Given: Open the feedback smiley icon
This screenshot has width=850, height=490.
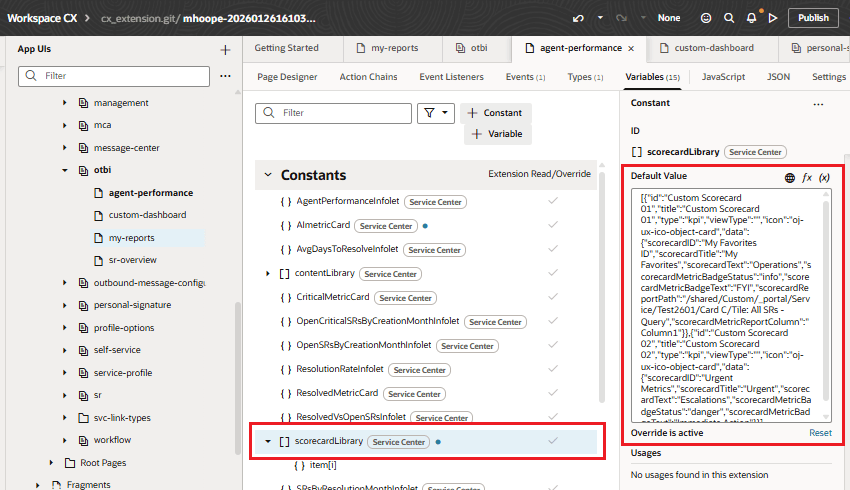Looking at the screenshot, I should click(x=706, y=18).
